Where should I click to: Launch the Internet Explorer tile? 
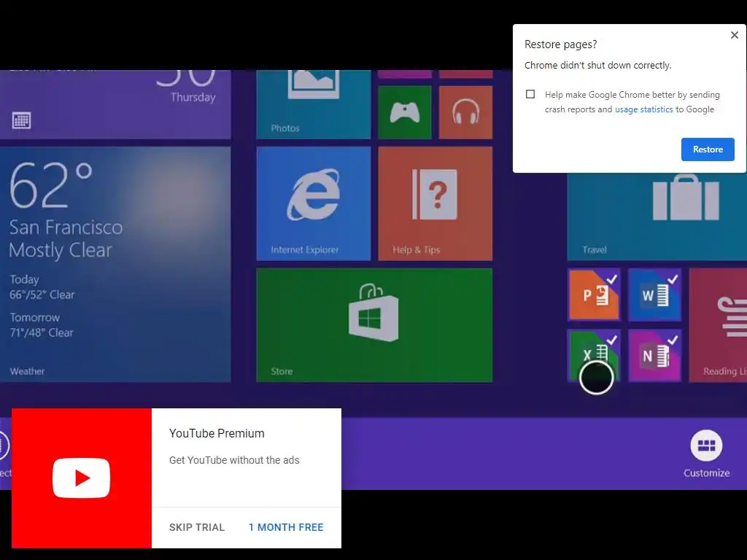click(314, 203)
